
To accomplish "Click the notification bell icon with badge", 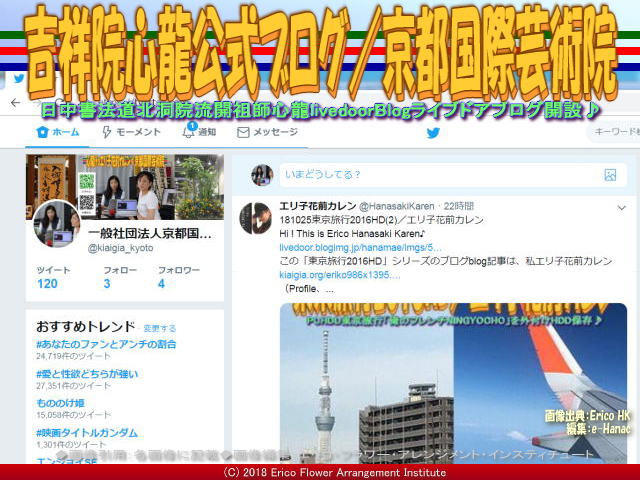I will [189, 131].
